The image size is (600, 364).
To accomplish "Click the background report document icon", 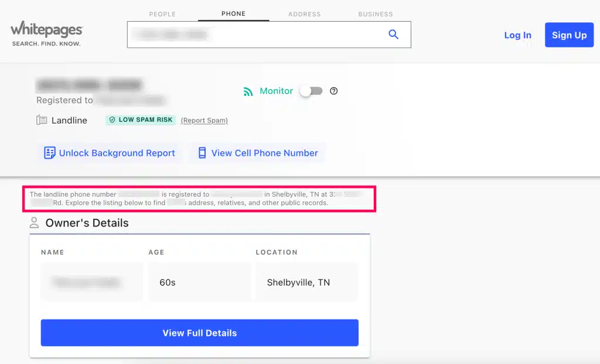I will [x=49, y=153].
